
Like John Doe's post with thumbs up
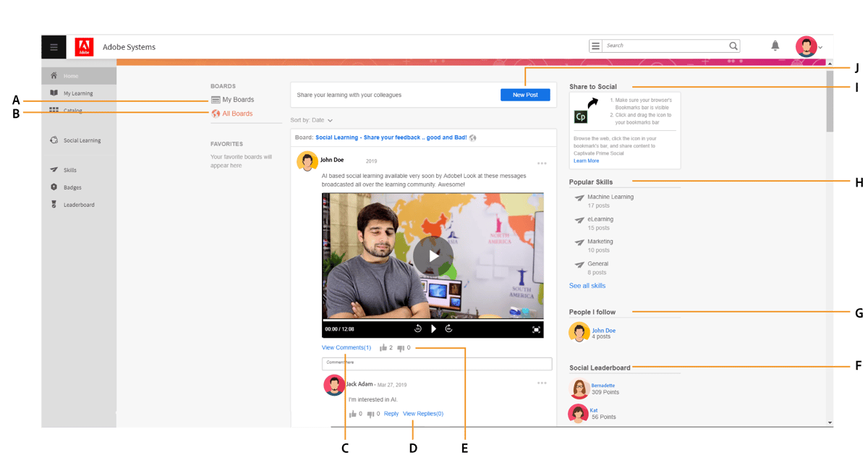[384, 347]
